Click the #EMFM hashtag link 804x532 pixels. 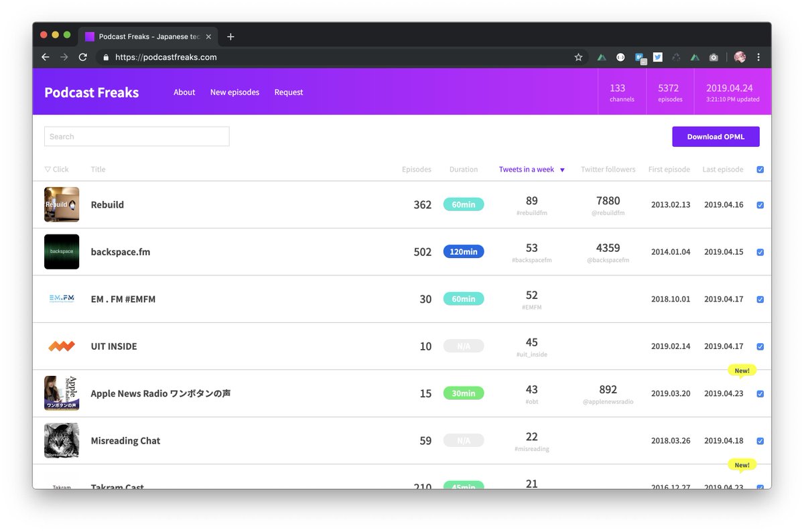click(x=532, y=308)
